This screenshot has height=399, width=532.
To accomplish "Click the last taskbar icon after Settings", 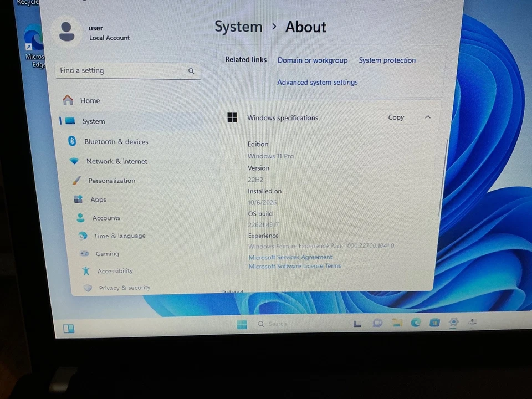I will click(472, 321).
